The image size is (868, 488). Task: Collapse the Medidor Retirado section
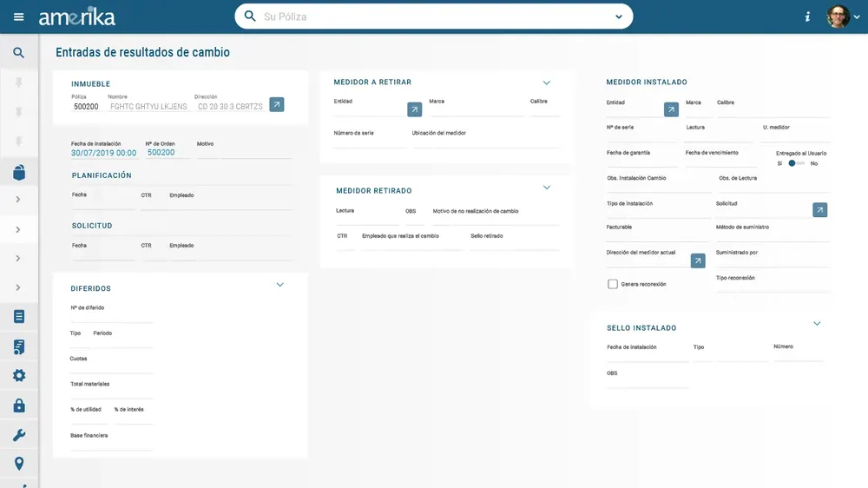pos(546,188)
